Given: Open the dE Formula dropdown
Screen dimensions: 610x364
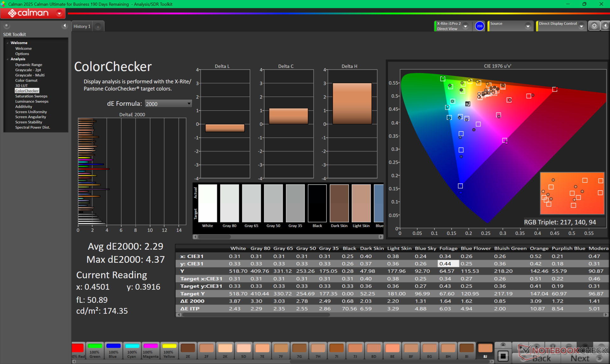Looking at the screenshot, I should [168, 104].
